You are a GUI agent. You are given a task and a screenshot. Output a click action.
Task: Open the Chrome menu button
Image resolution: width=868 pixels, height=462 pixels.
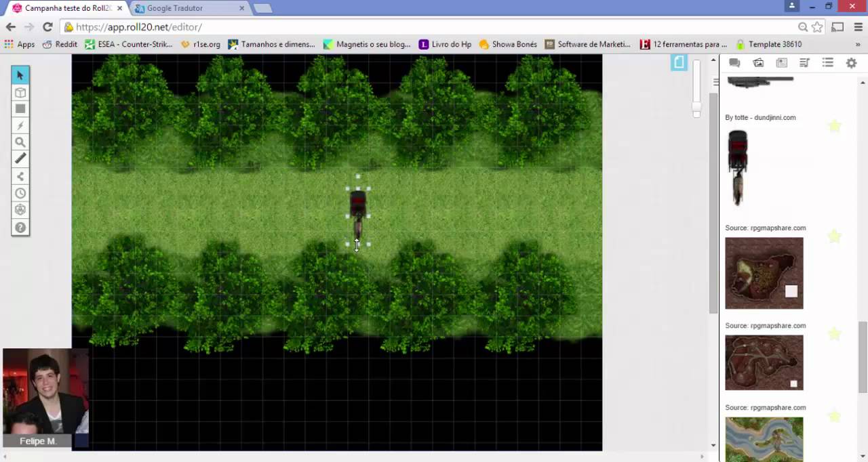[857, 27]
